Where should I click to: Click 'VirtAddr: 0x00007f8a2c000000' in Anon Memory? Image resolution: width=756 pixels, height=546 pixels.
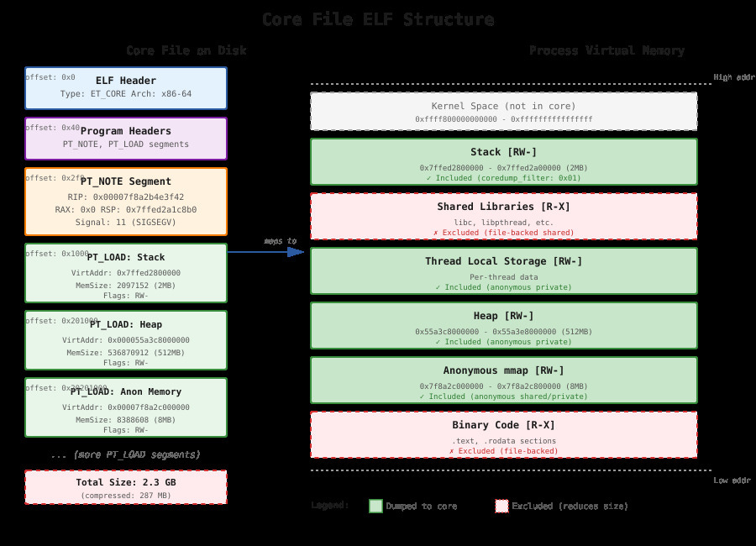pyautogui.click(x=126, y=407)
